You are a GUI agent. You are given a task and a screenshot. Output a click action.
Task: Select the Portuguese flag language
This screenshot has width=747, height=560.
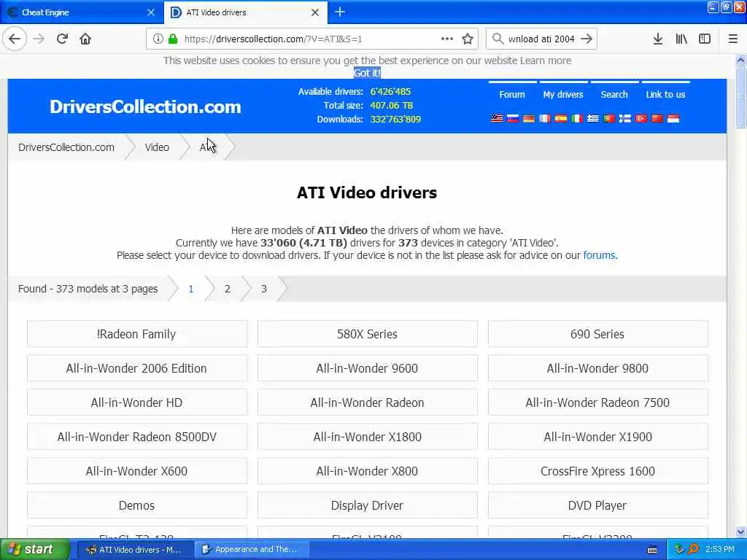pyautogui.click(x=609, y=118)
